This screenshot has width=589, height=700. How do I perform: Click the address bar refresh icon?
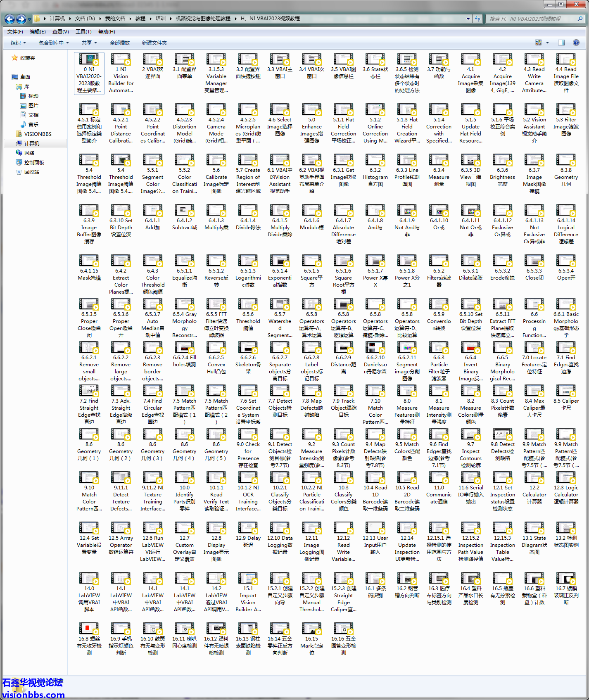pos(477,19)
